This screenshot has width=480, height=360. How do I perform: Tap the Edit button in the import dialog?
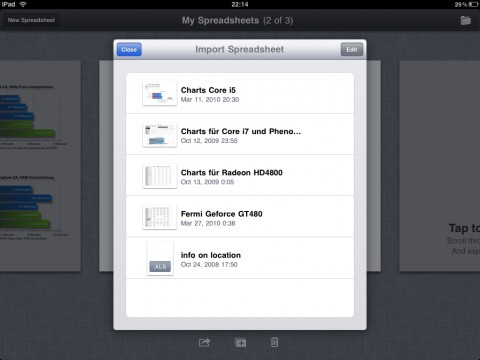[352, 50]
